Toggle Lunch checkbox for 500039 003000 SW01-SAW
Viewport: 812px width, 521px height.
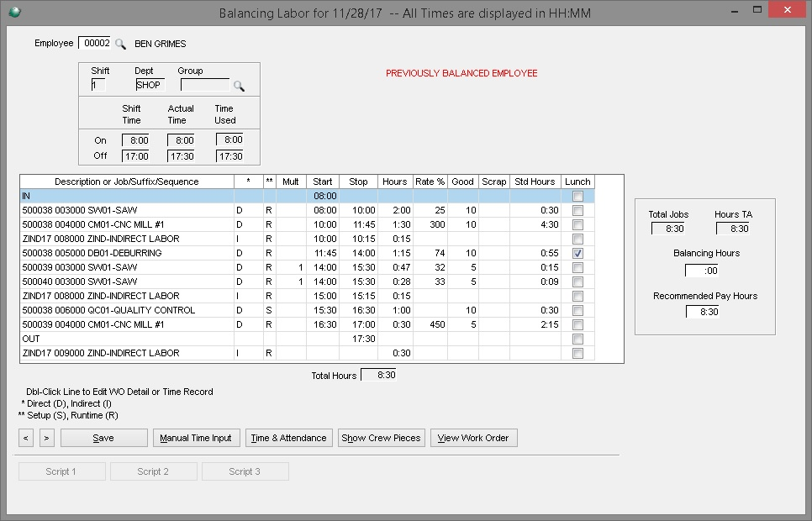(578, 268)
